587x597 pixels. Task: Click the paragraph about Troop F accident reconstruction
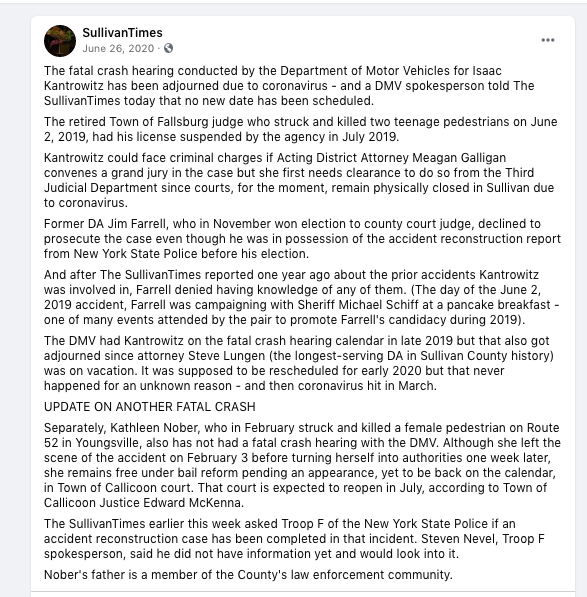[x=294, y=539]
